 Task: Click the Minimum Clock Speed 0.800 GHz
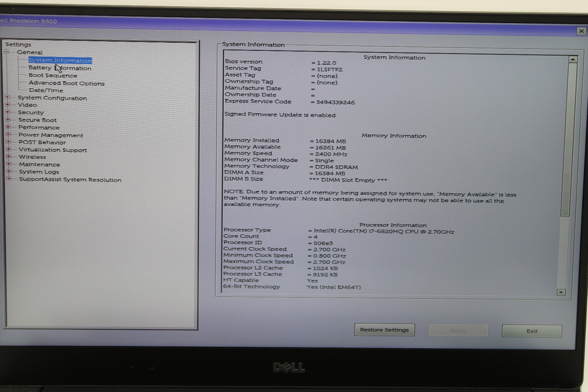(329, 256)
